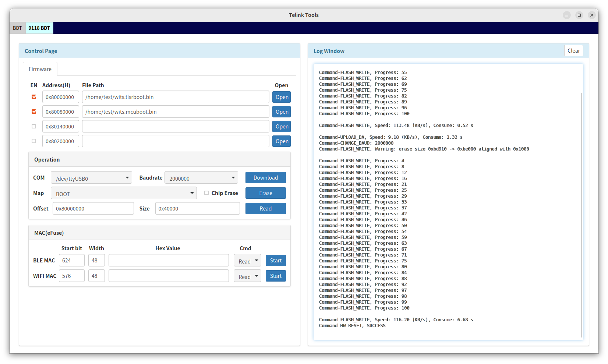Click the log window vertical scrollbar

pos(582,215)
